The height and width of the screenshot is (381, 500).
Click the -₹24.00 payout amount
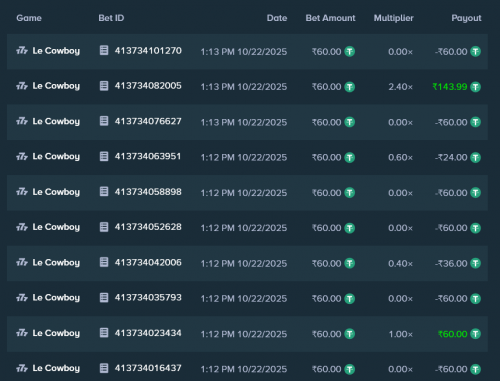click(451, 157)
